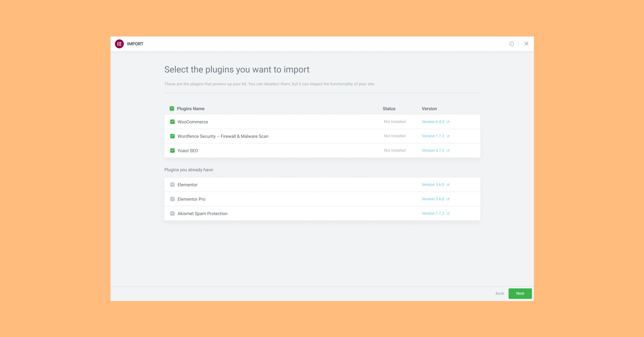Click Not Installed status for Wordfence
644x337 pixels.
(394, 136)
